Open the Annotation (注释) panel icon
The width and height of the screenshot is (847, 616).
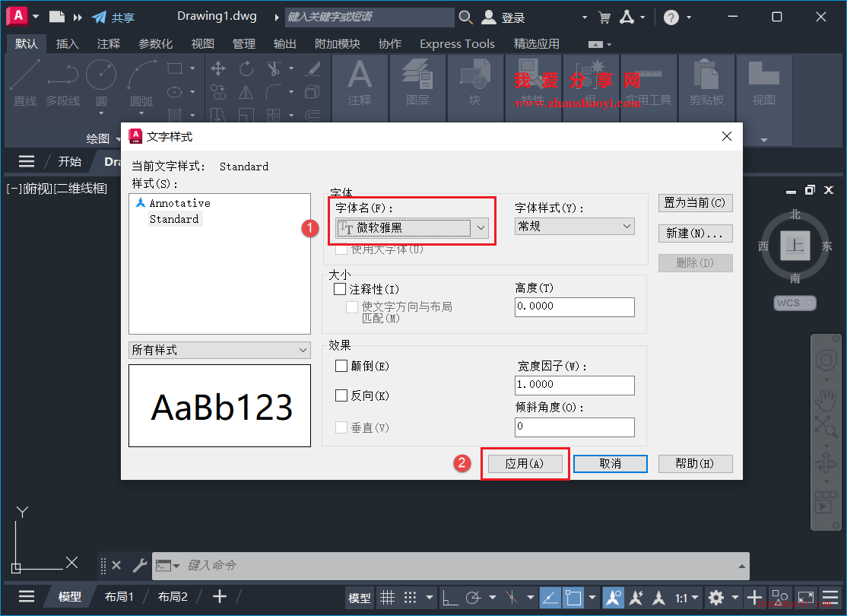[x=360, y=75]
